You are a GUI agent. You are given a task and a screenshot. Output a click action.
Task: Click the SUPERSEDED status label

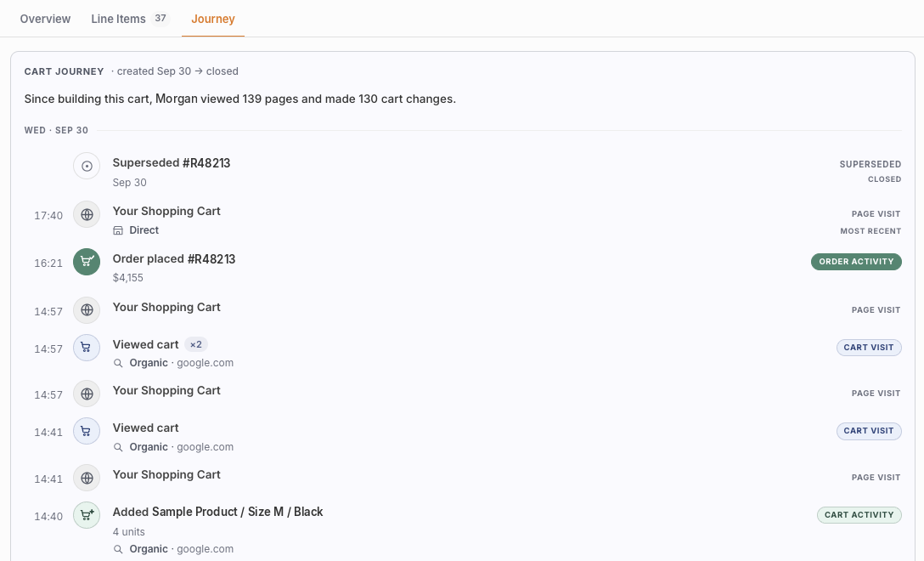click(870, 164)
